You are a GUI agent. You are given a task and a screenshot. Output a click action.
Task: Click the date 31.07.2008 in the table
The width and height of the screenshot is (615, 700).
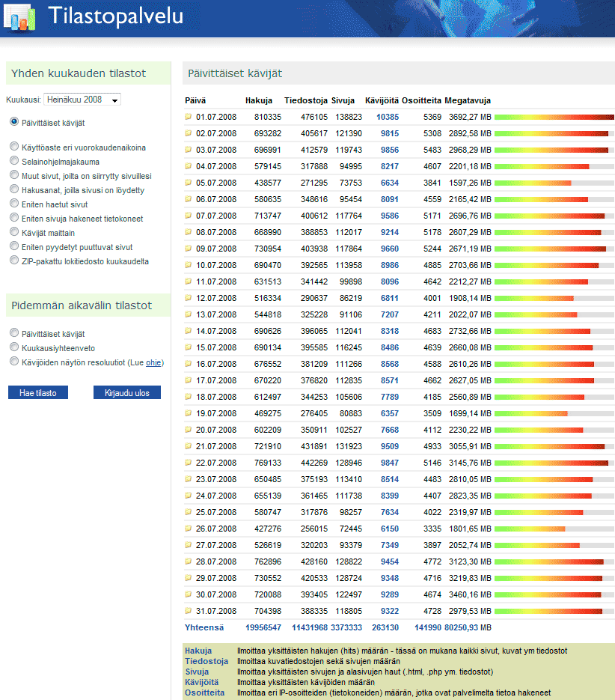click(x=216, y=611)
